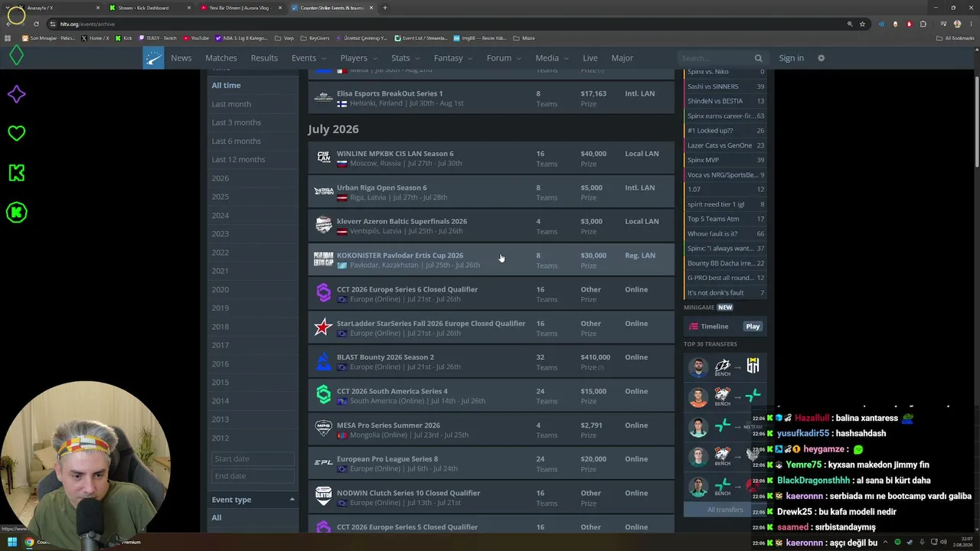The image size is (980, 551).
Task: Click the green heart icon in left sidebar
Action: [16, 133]
